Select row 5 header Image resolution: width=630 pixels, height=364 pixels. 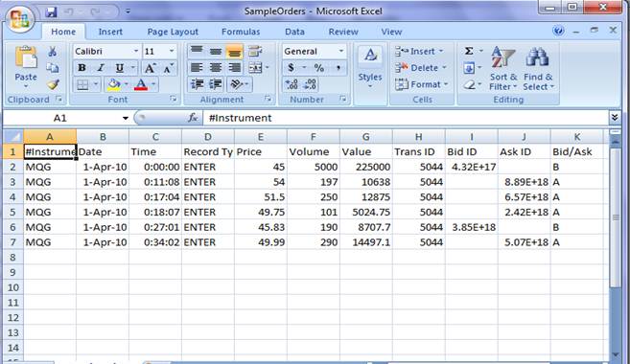pos(13,212)
